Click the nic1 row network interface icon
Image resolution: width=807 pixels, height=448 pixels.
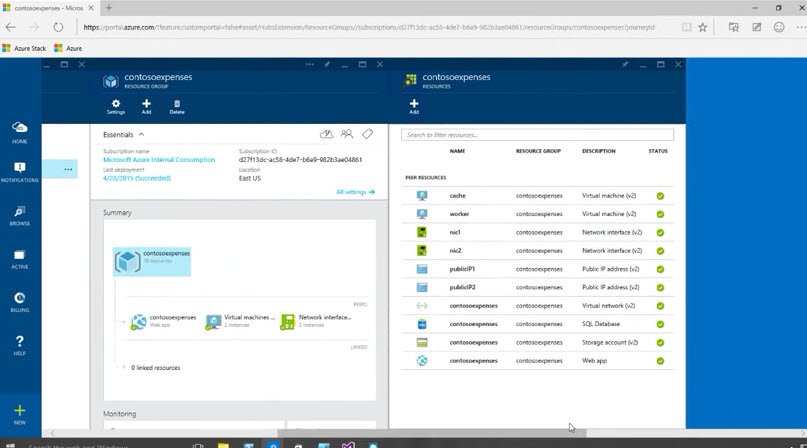[422, 232]
